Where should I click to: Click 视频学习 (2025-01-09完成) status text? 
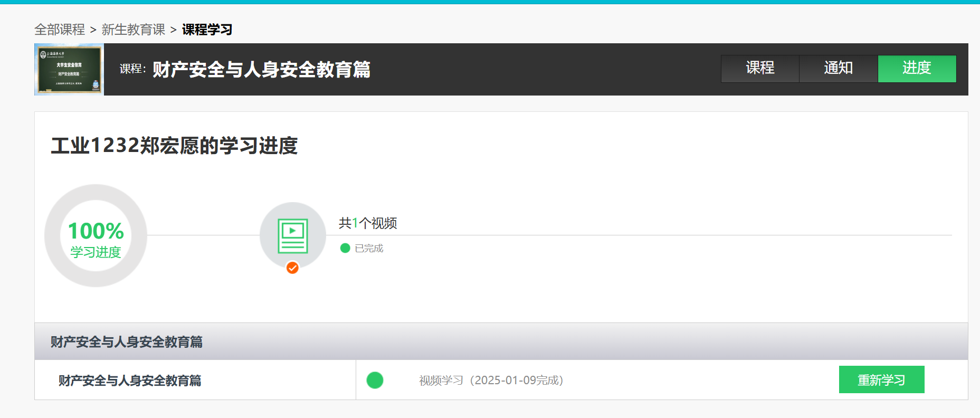click(x=491, y=381)
